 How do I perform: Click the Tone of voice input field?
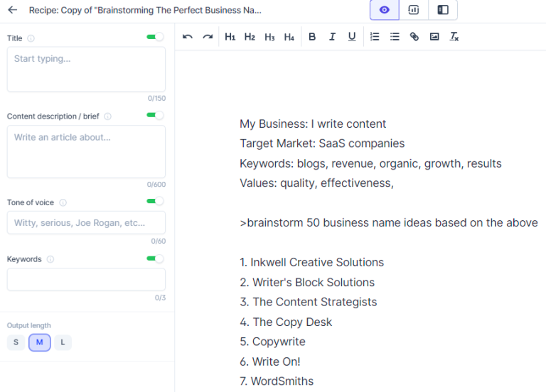(86, 223)
